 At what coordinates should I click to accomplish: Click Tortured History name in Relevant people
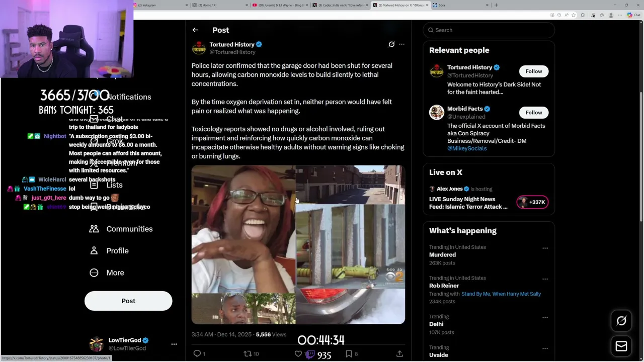(469, 67)
